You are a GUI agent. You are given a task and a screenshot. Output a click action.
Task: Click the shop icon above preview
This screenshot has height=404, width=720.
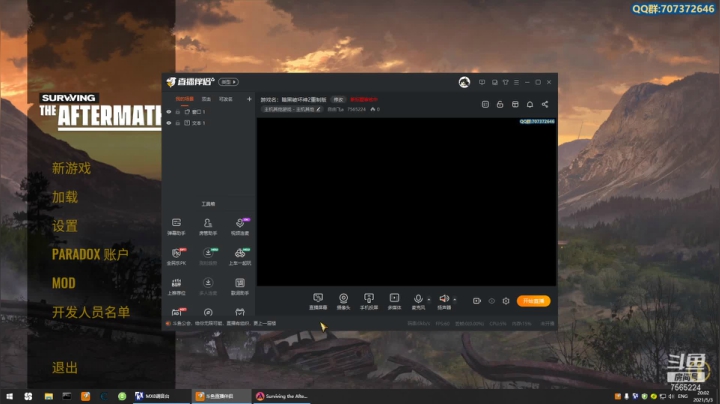pyautogui.click(x=515, y=105)
